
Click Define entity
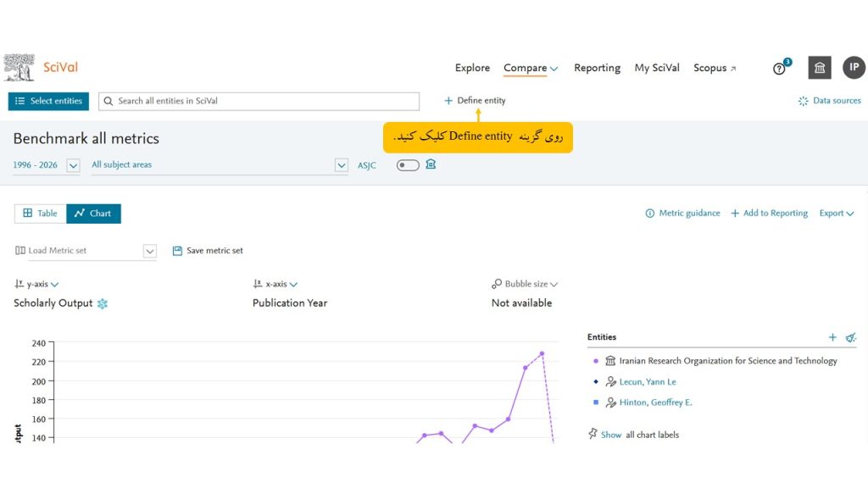[475, 100]
